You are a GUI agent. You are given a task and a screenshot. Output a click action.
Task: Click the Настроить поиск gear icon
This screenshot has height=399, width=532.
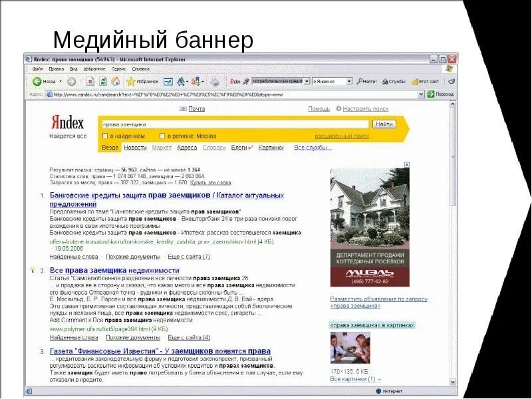338,108
